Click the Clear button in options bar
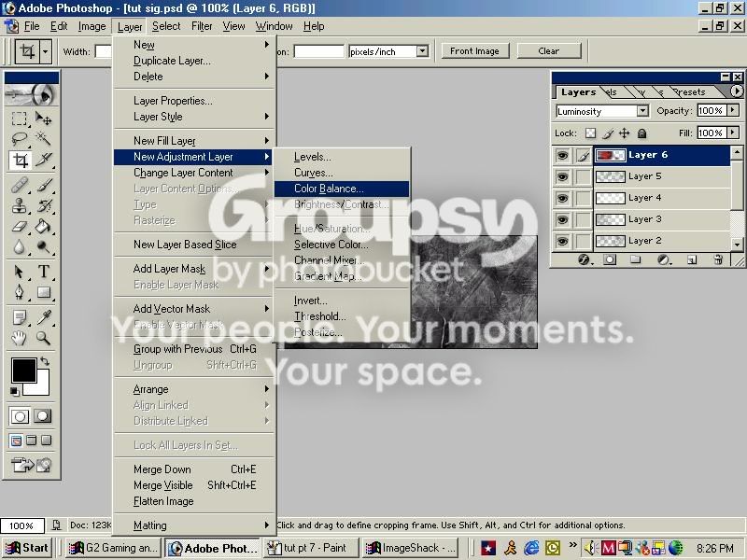 click(x=549, y=51)
